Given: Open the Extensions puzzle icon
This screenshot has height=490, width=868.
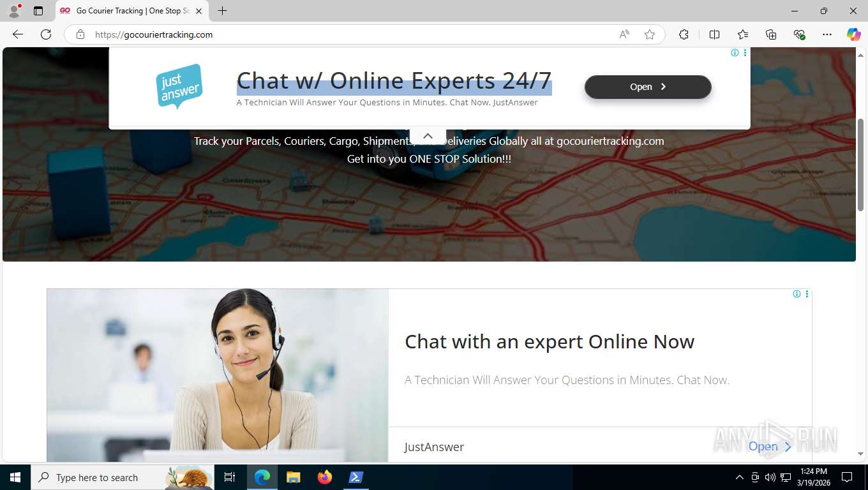Looking at the screenshot, I should pos(684,34).
